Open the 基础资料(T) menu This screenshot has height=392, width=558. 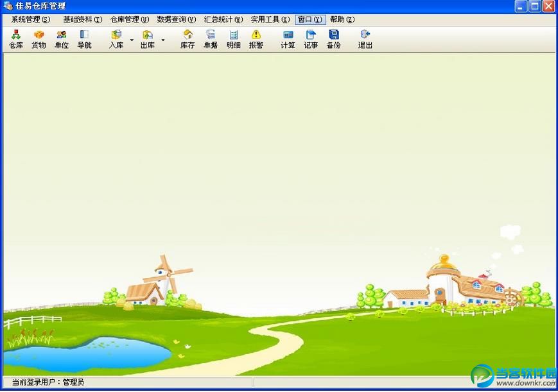pos(83,19)
